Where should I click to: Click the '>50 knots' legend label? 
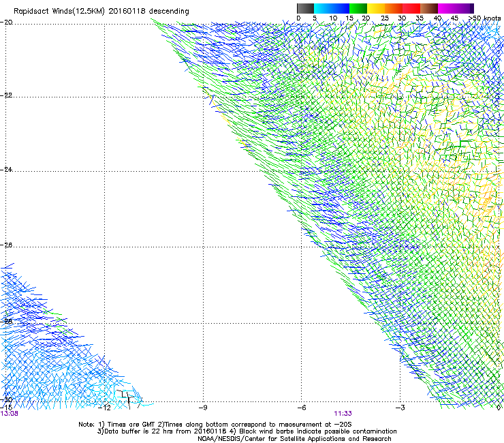(484, 18)
